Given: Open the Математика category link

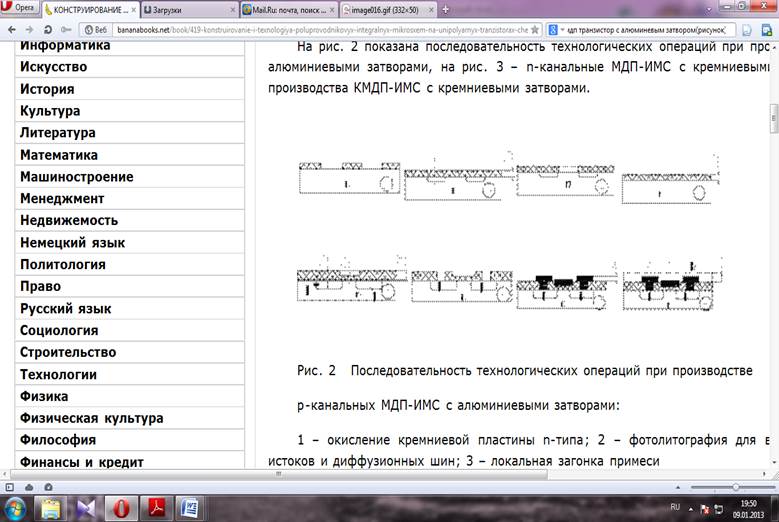Looking at the screenshot, I should pos(59,155).
